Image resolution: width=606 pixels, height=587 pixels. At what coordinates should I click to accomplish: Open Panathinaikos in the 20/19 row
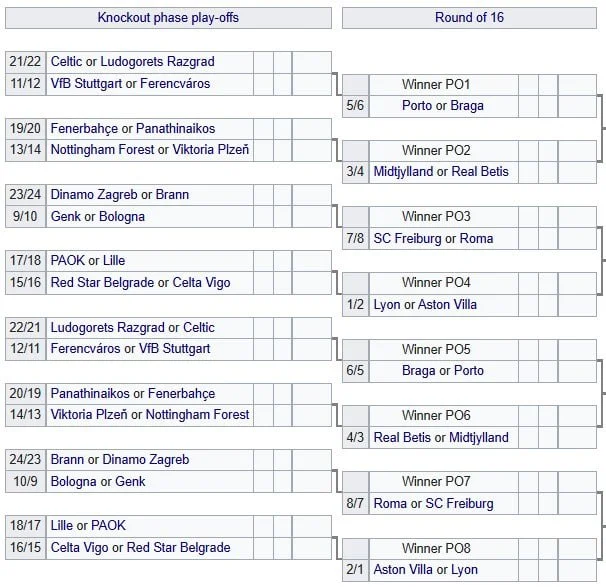[x=90, y=394]
